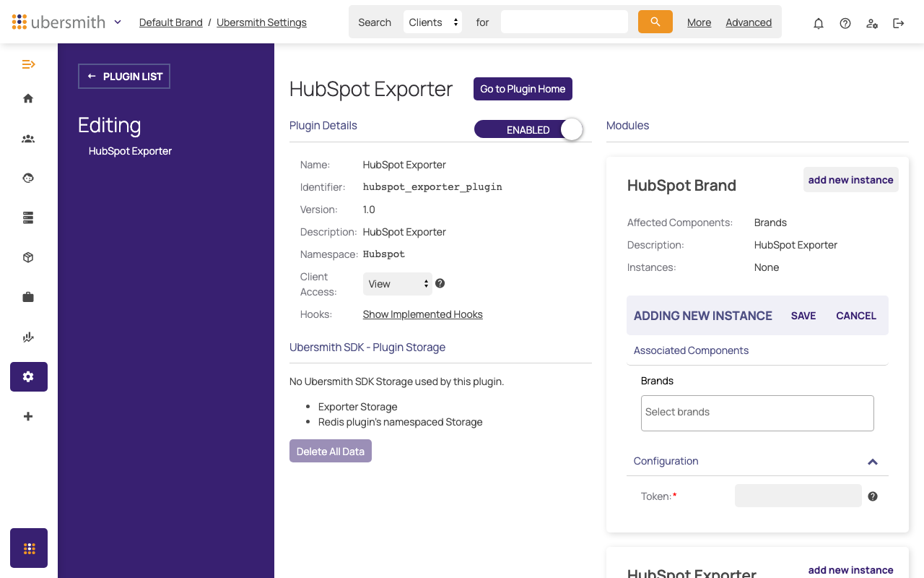Click the ubersmith logo
This screenshot has height=578, width=924.
pos(59,22)
